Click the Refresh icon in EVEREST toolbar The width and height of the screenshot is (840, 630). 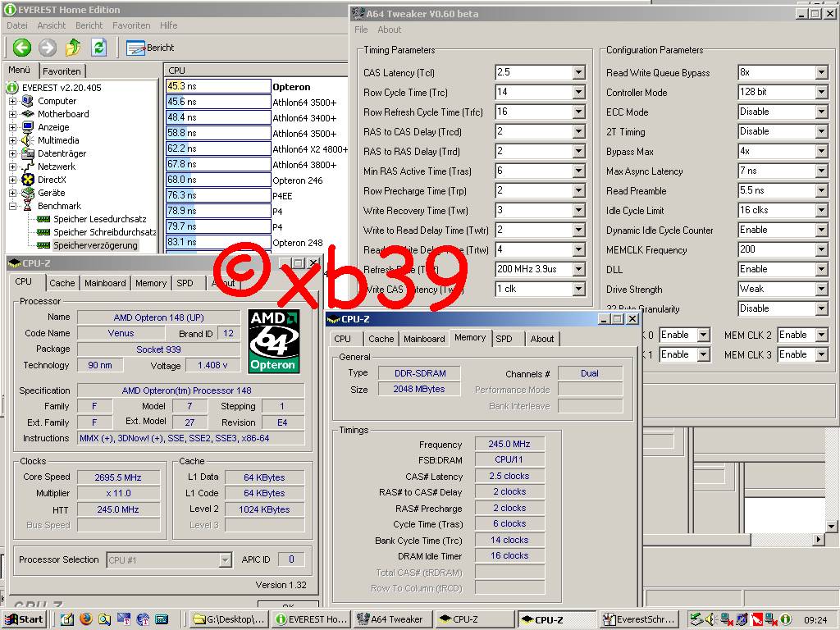pos(98,48)
